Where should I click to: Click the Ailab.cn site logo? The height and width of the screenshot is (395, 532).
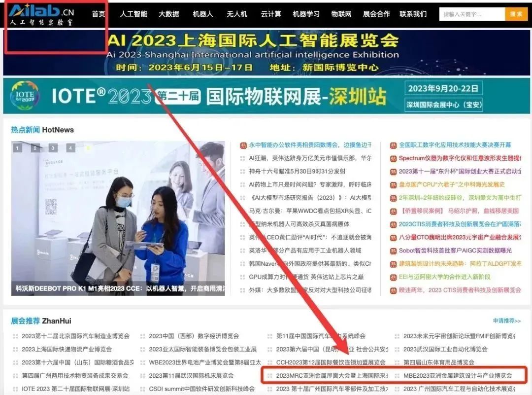[41, 15]
